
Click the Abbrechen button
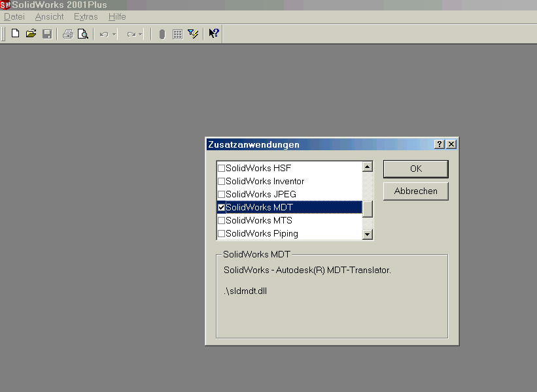coord(416,191)
